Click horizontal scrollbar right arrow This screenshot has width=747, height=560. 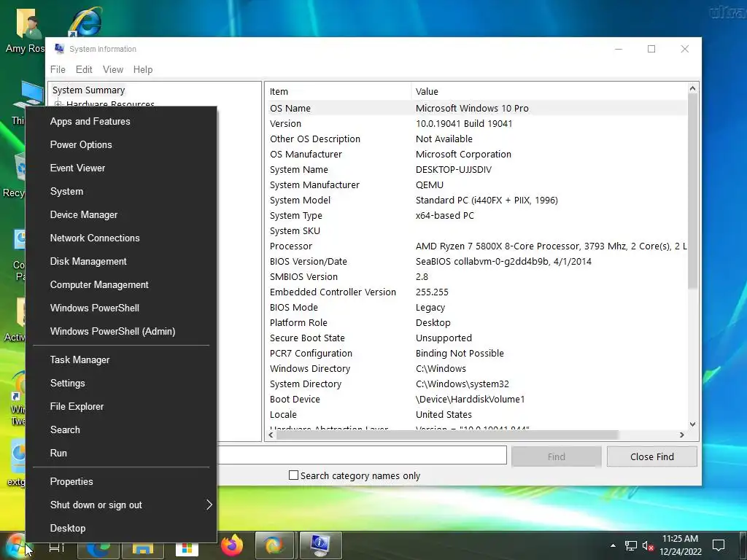(682, 435)
